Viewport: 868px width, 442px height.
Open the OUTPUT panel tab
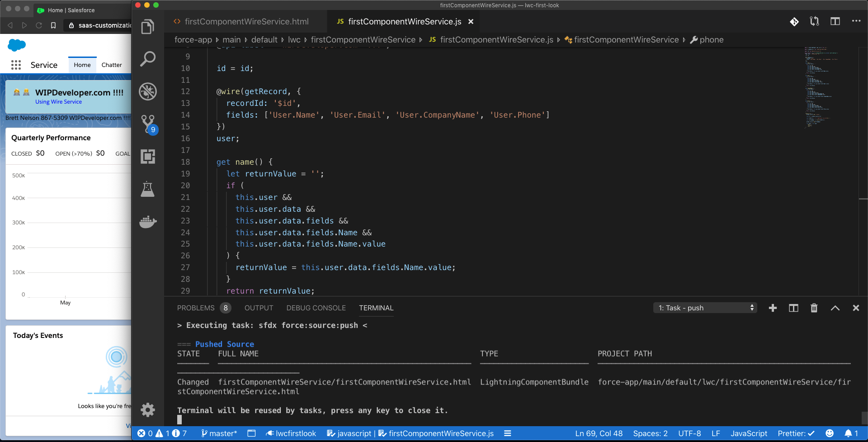point(259,308)
